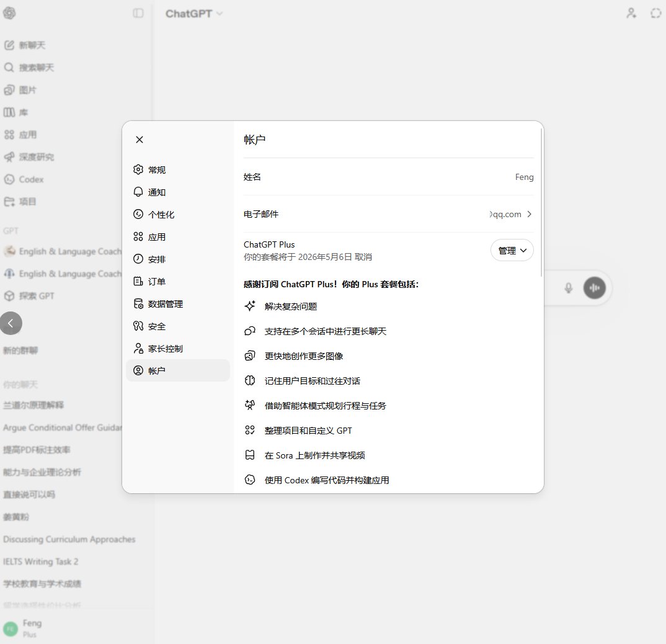
Task: Click the 整理项目和自定义 GPT icon
Action: (250, 430)
